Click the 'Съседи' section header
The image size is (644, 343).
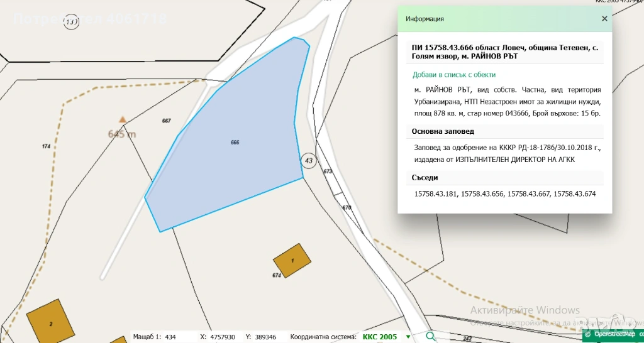click(425, 178)
